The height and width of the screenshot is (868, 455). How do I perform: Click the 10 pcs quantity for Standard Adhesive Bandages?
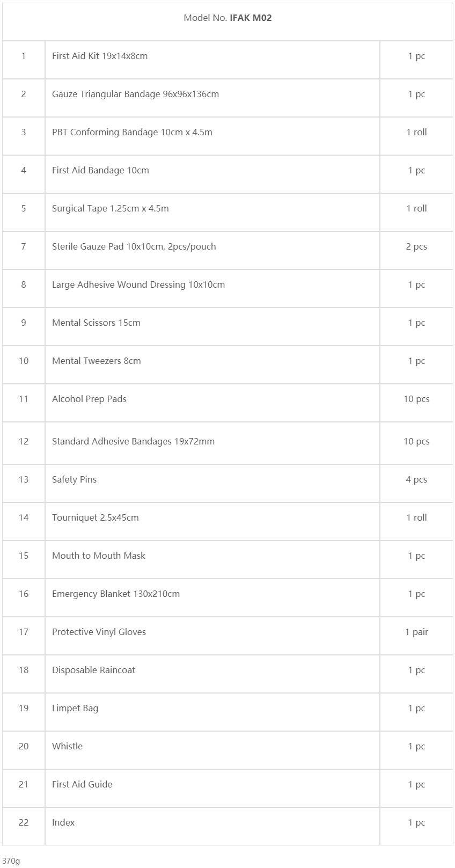[x=416, y=441]
